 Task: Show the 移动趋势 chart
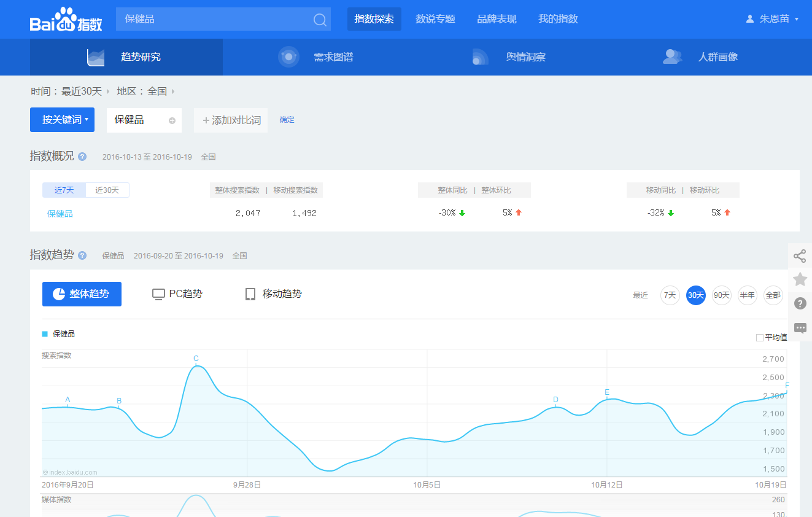274,294
